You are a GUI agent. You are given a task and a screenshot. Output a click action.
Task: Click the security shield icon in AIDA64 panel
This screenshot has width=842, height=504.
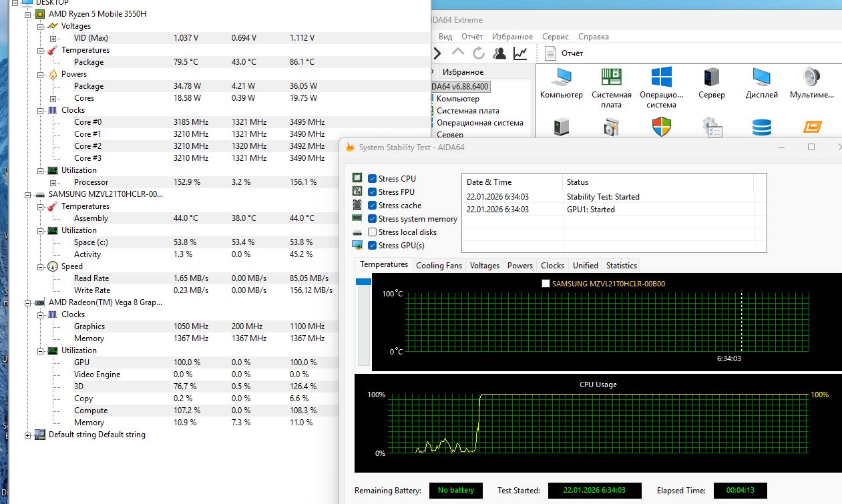pos(661,127)
